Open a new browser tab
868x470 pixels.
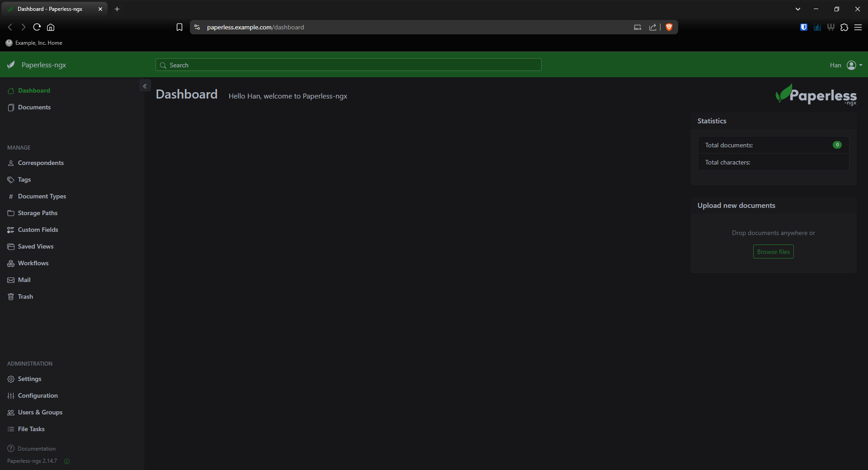click(117, 9)
